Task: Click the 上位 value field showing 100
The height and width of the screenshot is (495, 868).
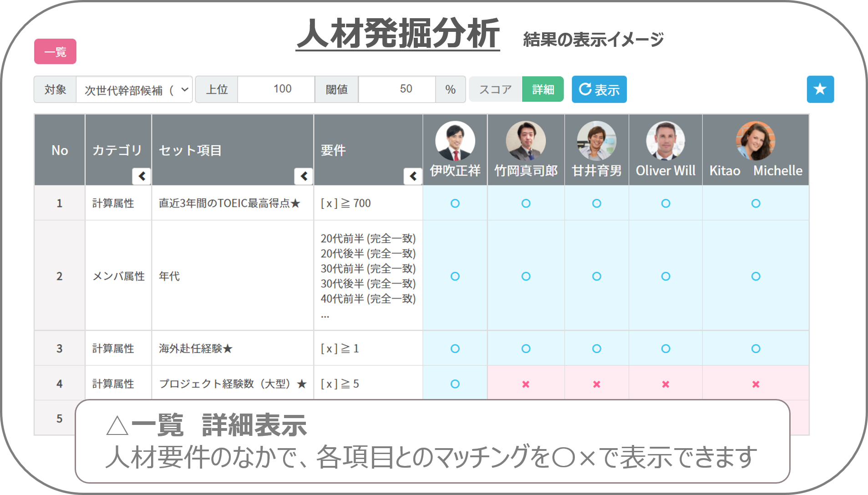Action: [x=276, y=89]
